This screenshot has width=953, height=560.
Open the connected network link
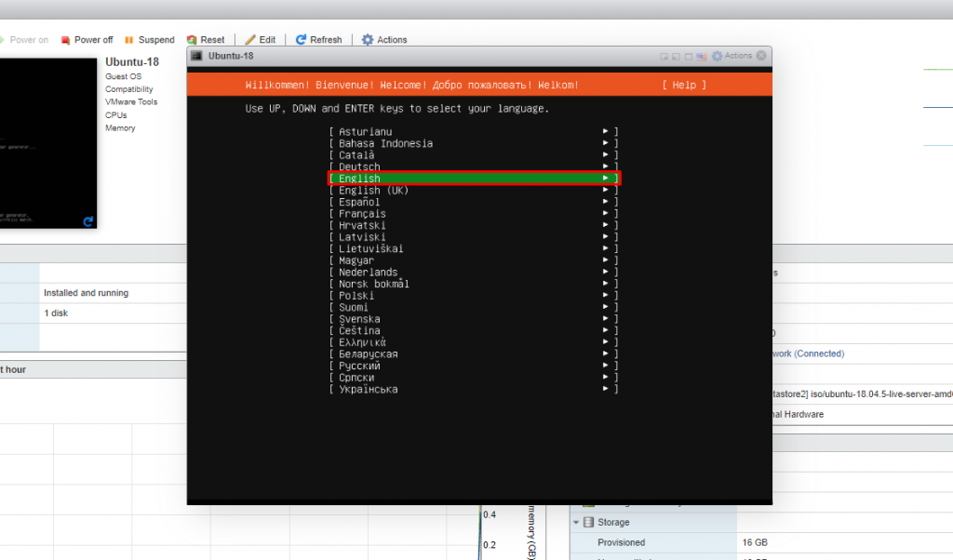(807, 353)
